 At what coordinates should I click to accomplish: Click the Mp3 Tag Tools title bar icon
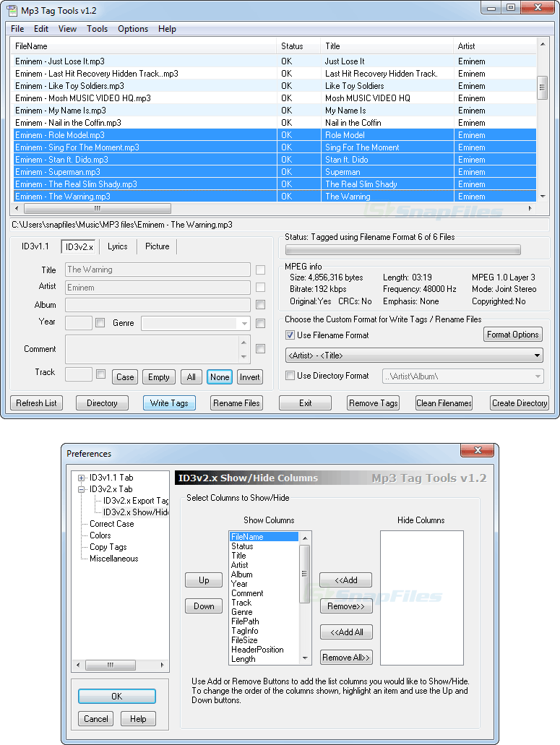(x=12, y=10)
